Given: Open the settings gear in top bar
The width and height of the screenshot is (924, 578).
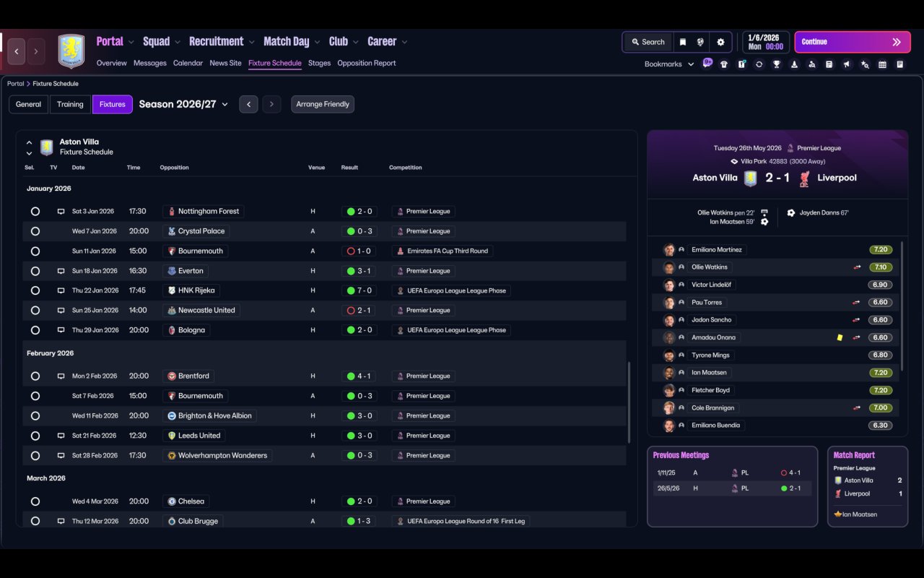Looking at the screenshot, I should point(720,42).
